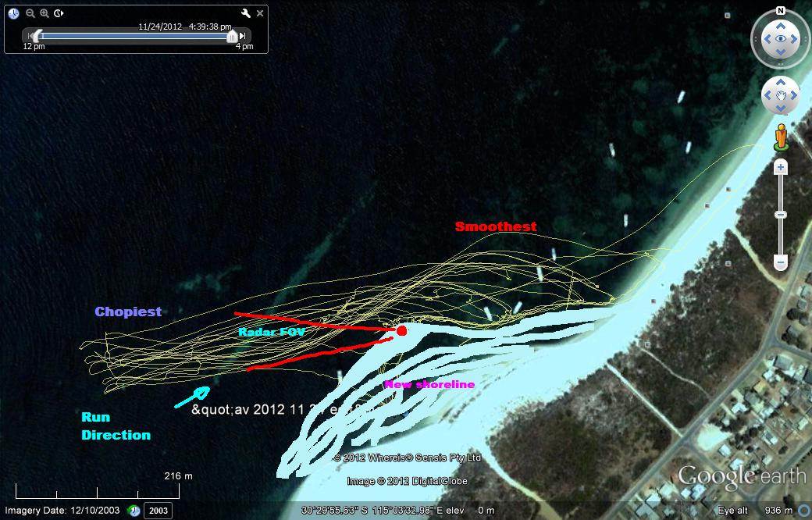
Task: Zoom out with the minus button at slider bottom
Action: [780, 263]
